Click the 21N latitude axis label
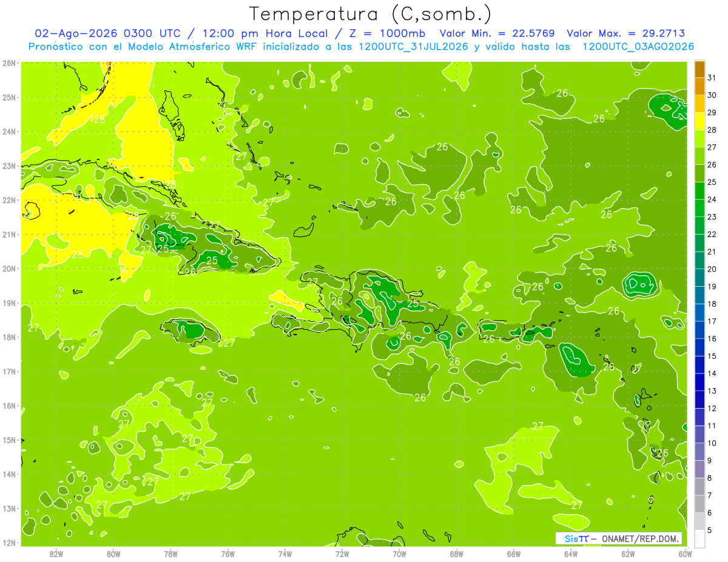 [9, 234]
